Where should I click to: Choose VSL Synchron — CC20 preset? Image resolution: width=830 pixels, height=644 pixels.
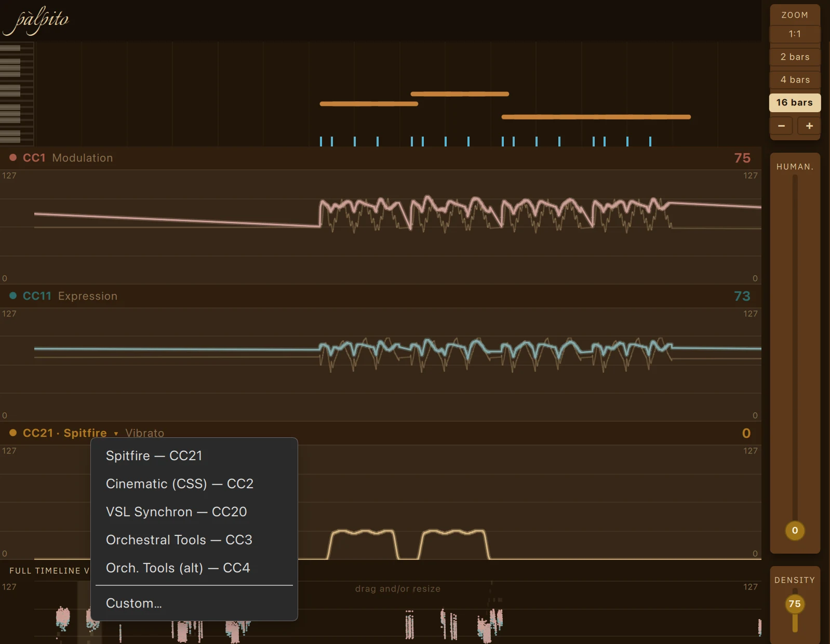tap(194, 512)
